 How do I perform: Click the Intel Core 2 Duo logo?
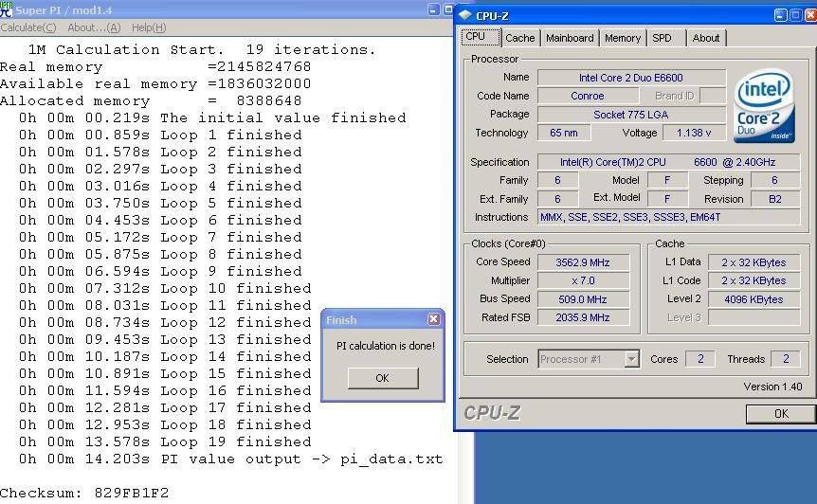[x=764, y=106]
